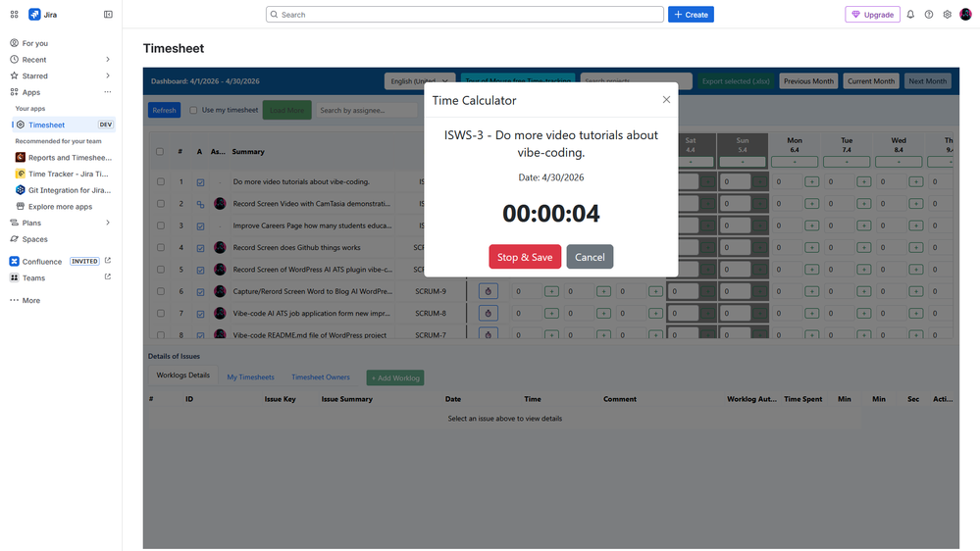The image size is (980, 551).
Task: Select checkbox for row 4
Action: pos(161,247)
